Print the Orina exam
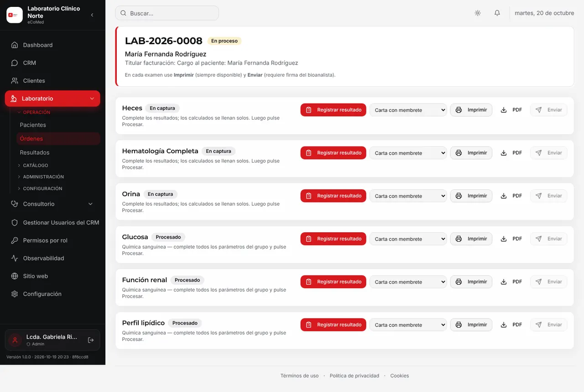Viewport: 584px width, 392px height. point(471,196)
